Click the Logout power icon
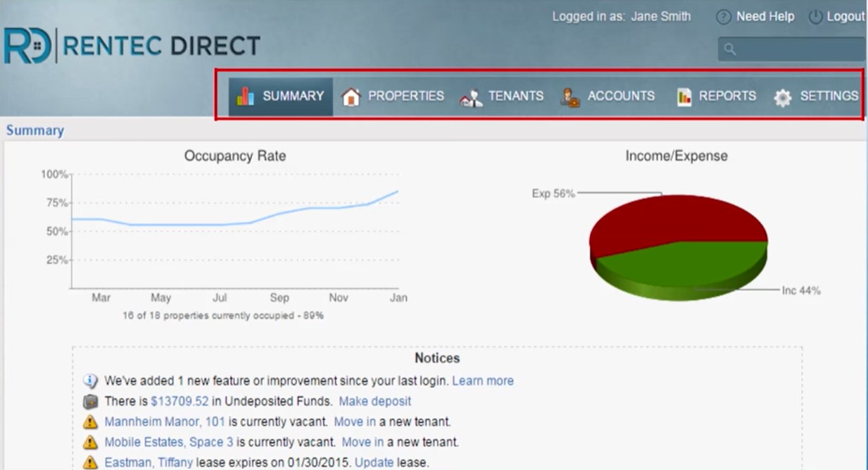Screen dimensions: 868x470 coord(815,16)
